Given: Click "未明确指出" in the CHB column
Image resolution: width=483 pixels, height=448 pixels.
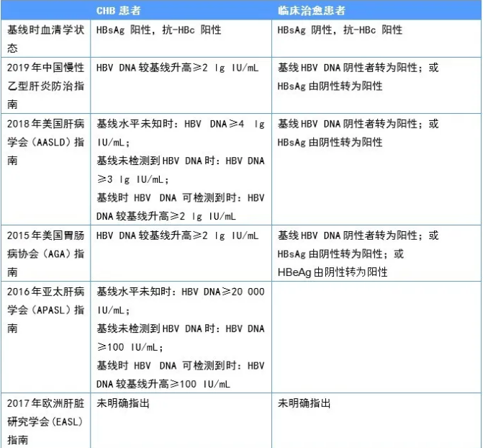Looking at the screenshot, I should [123, 403].
